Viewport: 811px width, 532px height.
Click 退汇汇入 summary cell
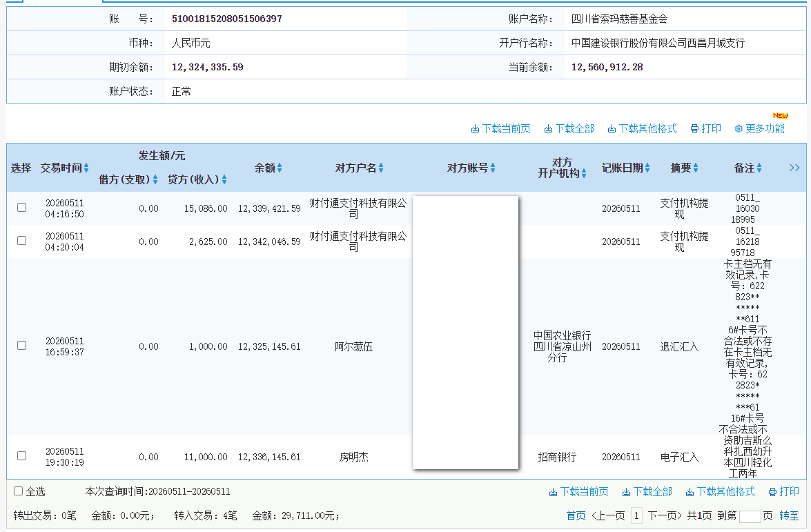[679, 346]
